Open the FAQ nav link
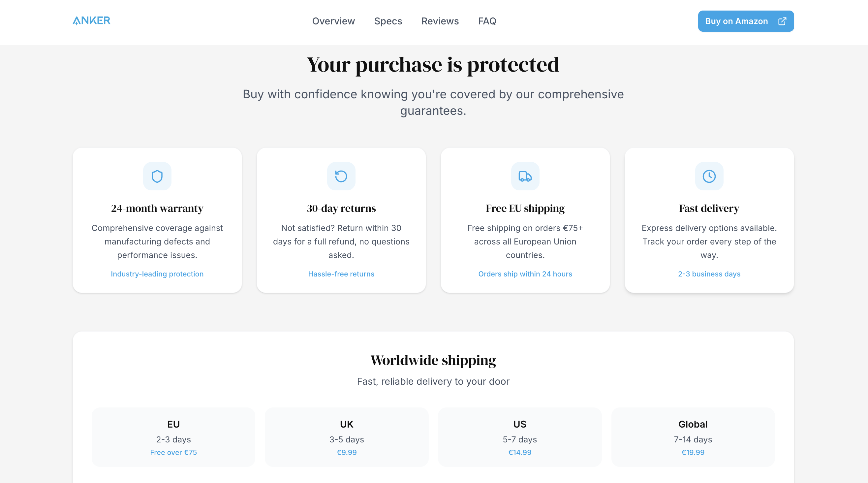 [487, 21]
